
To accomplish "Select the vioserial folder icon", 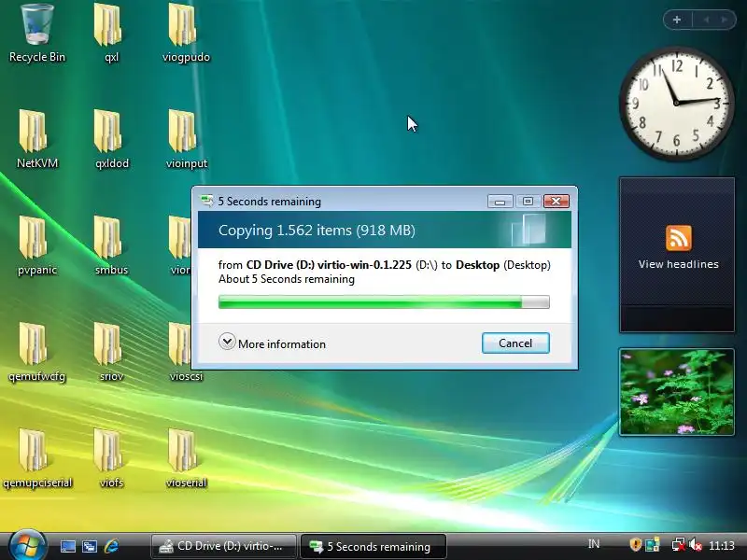I will tap(186, 459).
